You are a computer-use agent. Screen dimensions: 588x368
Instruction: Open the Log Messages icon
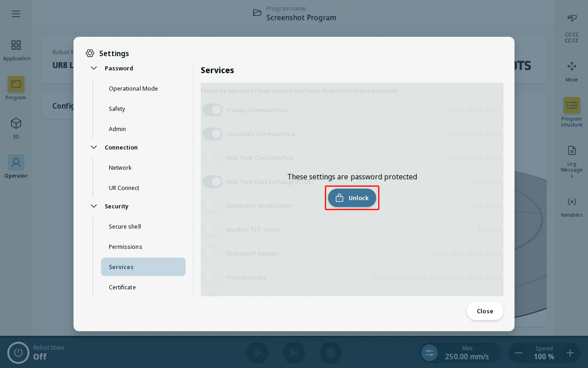(x=572, y=150)
